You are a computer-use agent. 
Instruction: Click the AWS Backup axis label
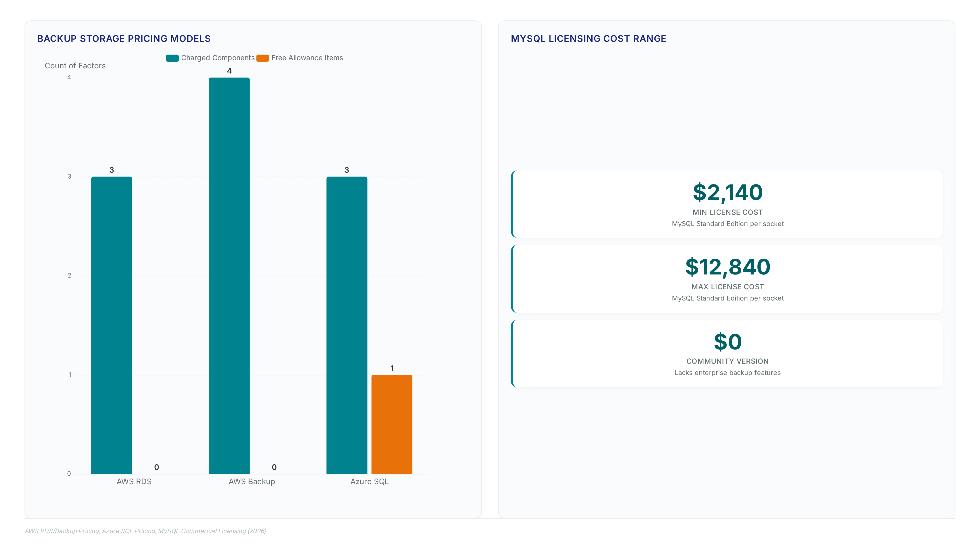[x=252, y=481]
